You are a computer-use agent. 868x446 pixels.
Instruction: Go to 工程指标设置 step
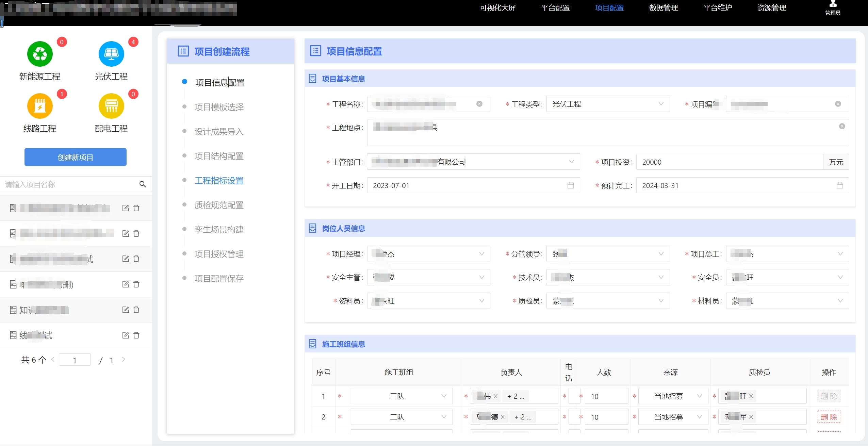pyautogui.click(x=219, y=181)
